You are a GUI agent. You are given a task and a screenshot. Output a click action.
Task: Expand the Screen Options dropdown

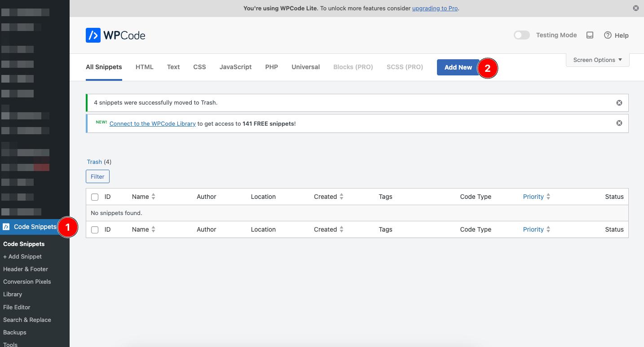[x=598, y=60]
